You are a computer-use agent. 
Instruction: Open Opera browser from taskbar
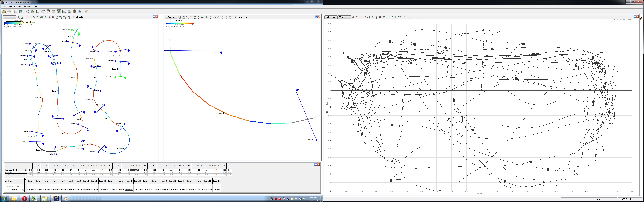coord(24,199)
